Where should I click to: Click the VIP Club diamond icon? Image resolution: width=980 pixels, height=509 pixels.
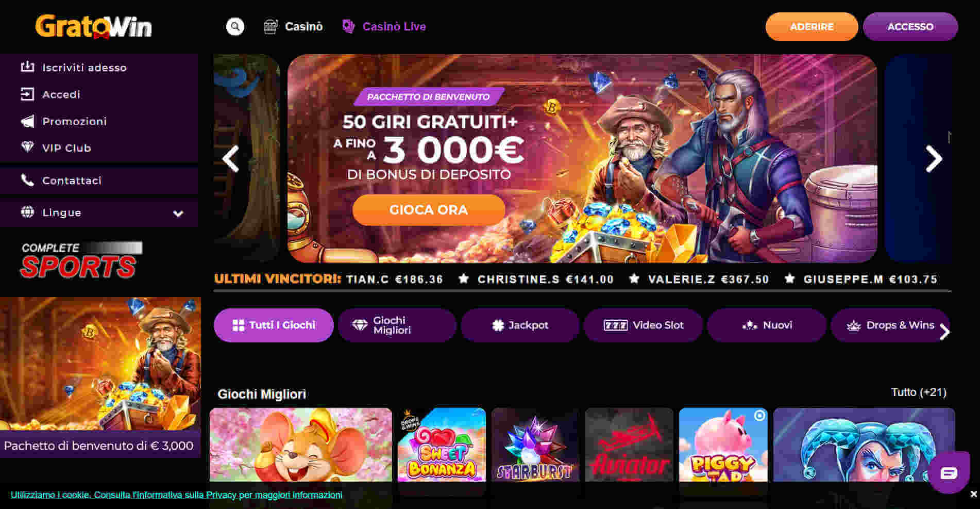click(x=27, y=147)
